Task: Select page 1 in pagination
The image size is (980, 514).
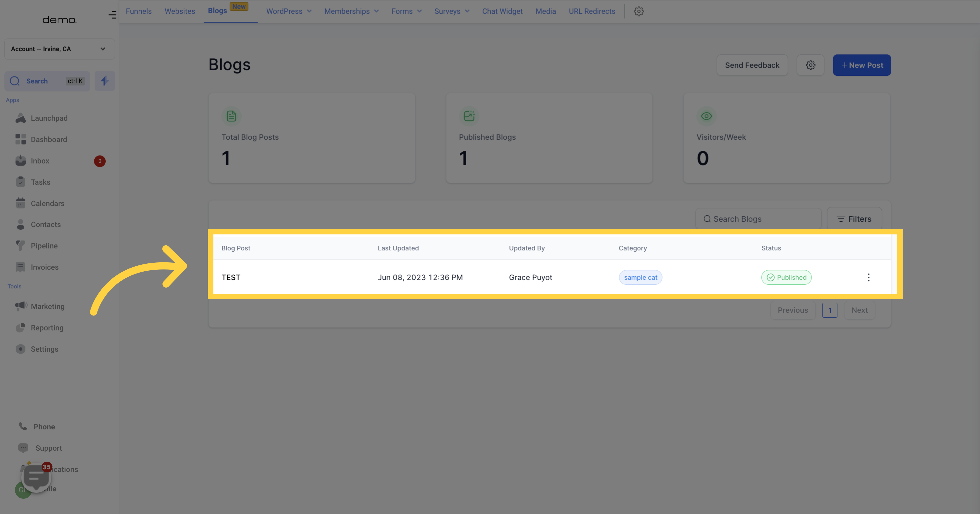Action: click(830, 310)
